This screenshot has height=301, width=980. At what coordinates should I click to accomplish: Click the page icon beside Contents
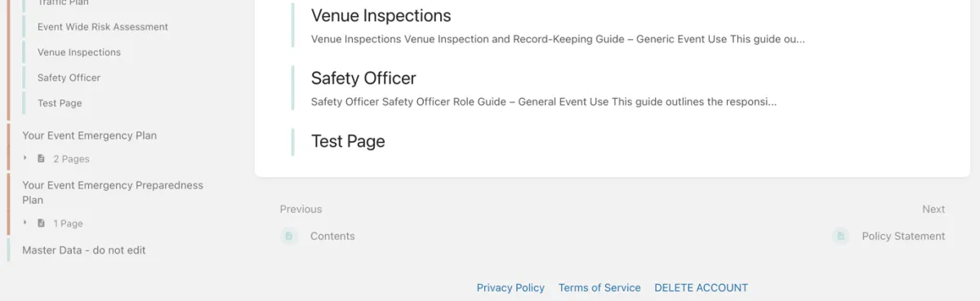[x=289, y=237]
